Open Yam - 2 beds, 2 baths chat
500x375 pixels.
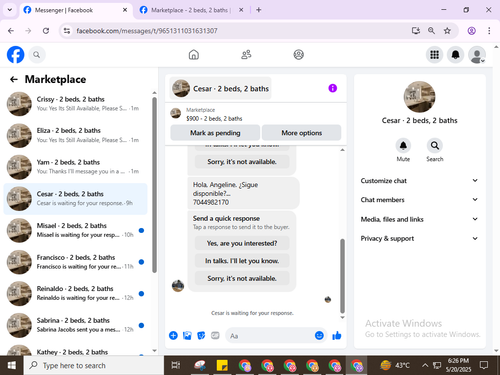75,167
